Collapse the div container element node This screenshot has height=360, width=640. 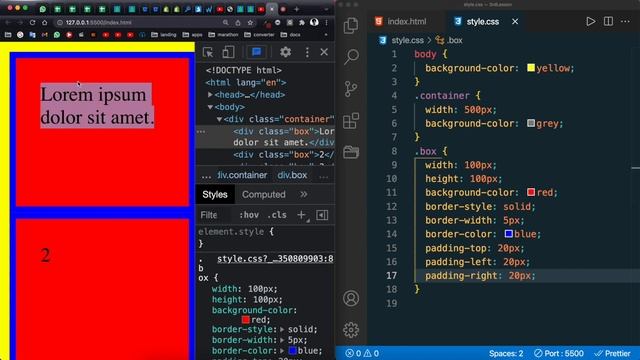coord(220,119)
